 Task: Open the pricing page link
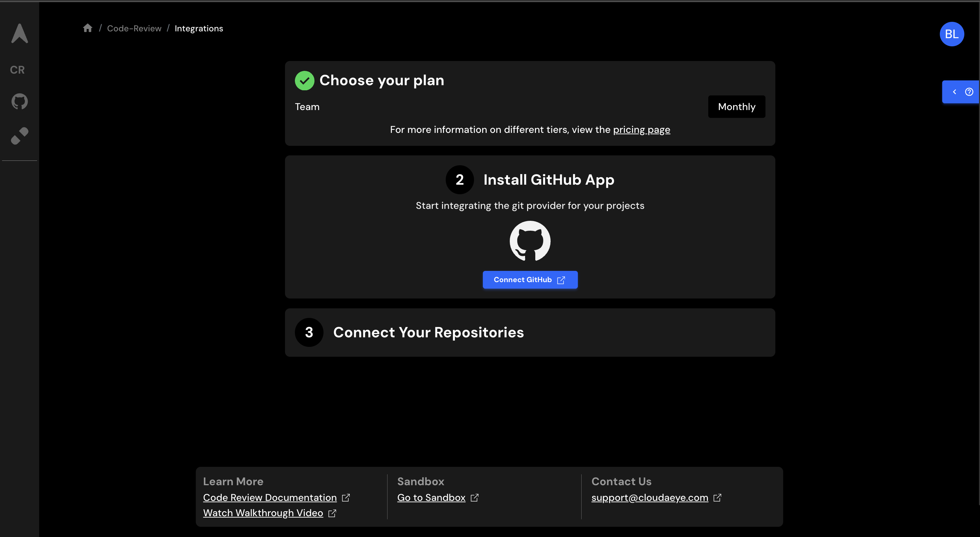click(x=642, y=130)
